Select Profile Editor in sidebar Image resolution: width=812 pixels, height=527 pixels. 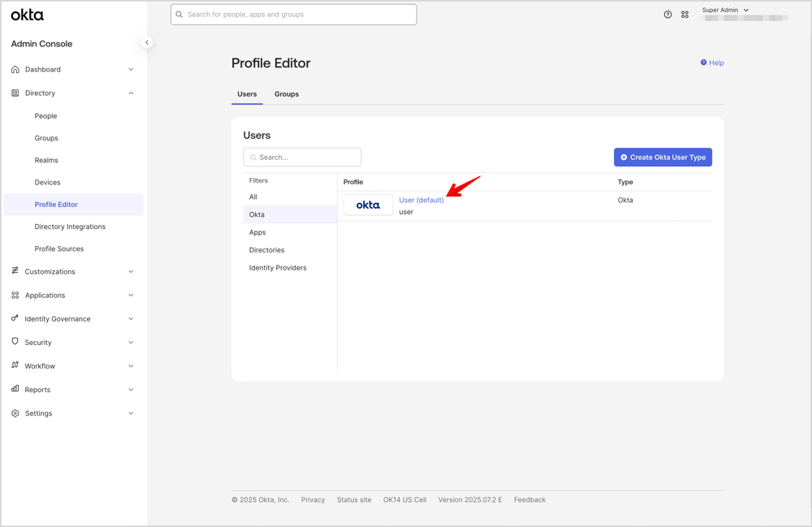73,205
